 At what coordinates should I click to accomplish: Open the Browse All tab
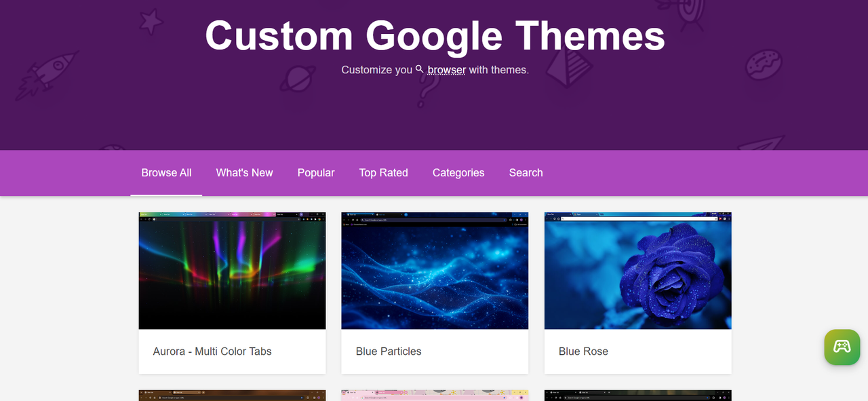click(x=166, y=173)
